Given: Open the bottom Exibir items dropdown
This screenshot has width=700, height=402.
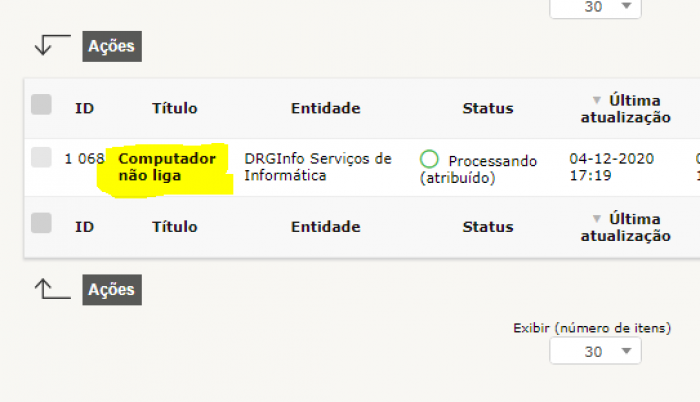Looking at the screenshot, I should (x=596, y=351).
